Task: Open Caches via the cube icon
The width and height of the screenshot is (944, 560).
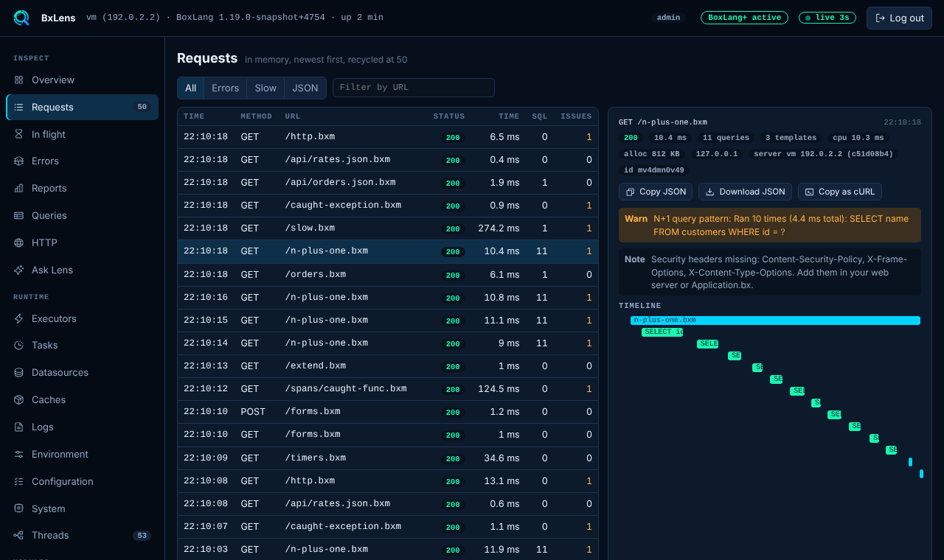Action: 19,399
